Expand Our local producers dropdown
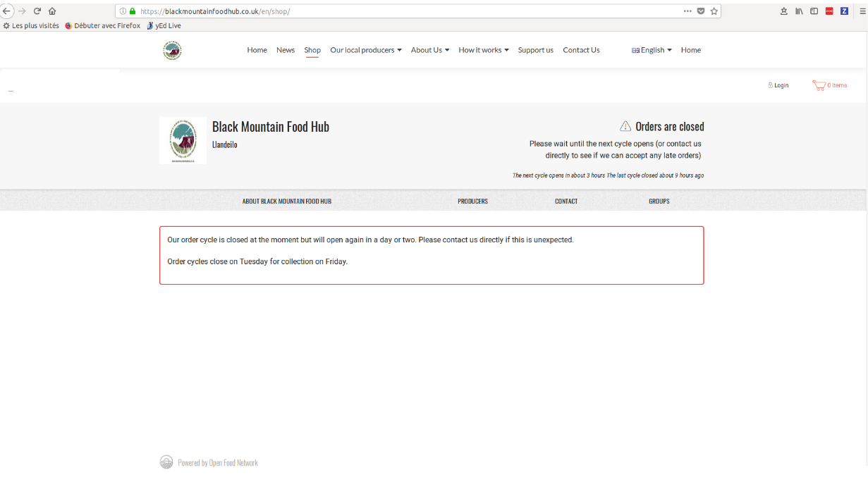This screenshot has height=477, width=868. tap(366, 50)
